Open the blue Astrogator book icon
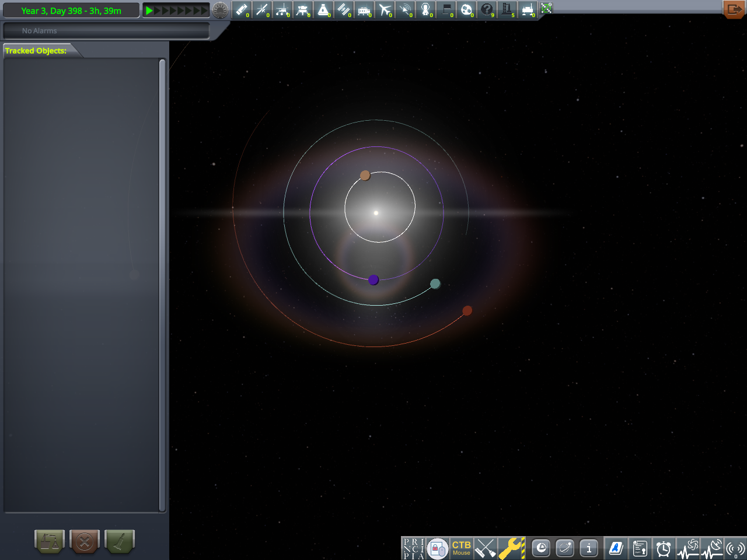 616,548
